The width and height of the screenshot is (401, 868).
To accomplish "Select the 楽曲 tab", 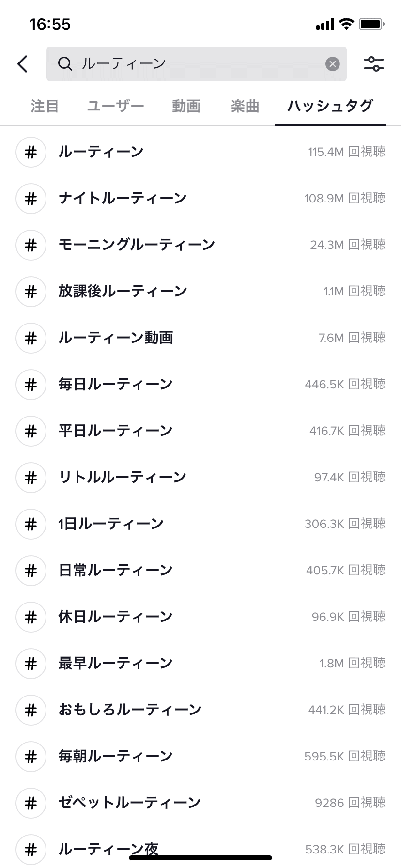I will pos(245,106).
